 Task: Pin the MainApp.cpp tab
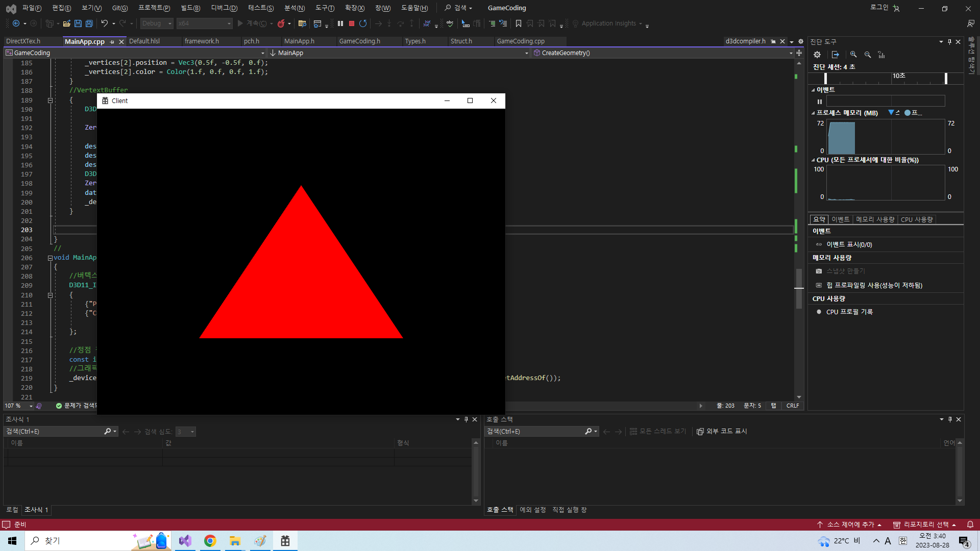click(x=112, y=42)
